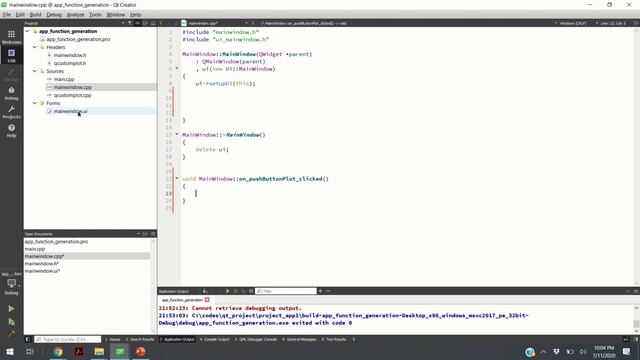Click the green Run button
The height and width of the screenshot is (360, 640).
click(11, 309)
